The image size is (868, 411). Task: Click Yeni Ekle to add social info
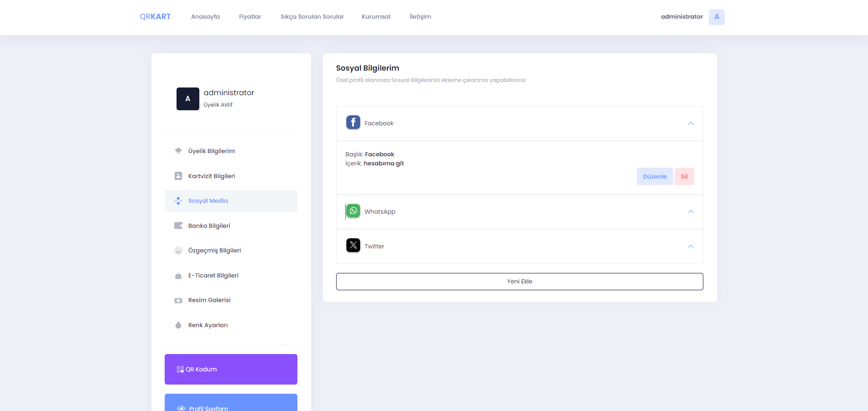520,282
